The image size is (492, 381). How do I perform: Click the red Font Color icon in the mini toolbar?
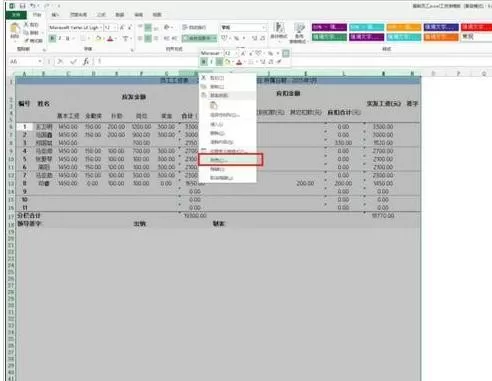click(239, 62)
